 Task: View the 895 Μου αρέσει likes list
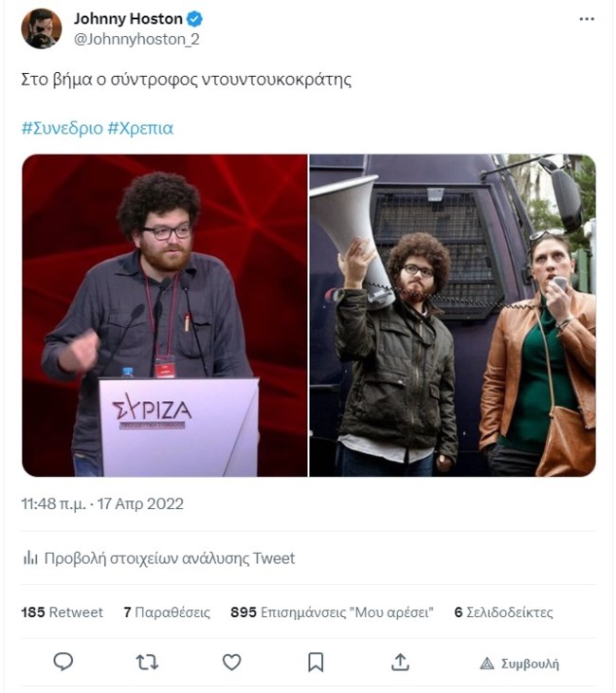(x=332, y=612)
